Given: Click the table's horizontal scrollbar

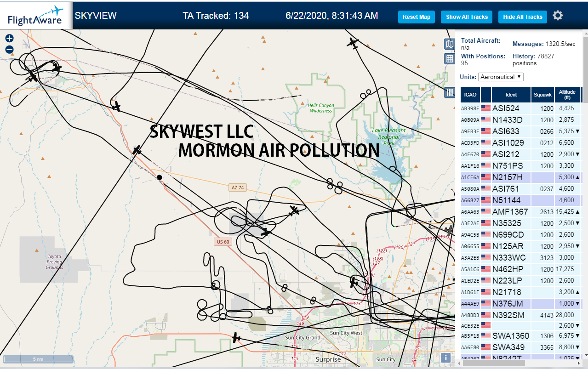Looking at the screenshot, I should click(493, 363).
